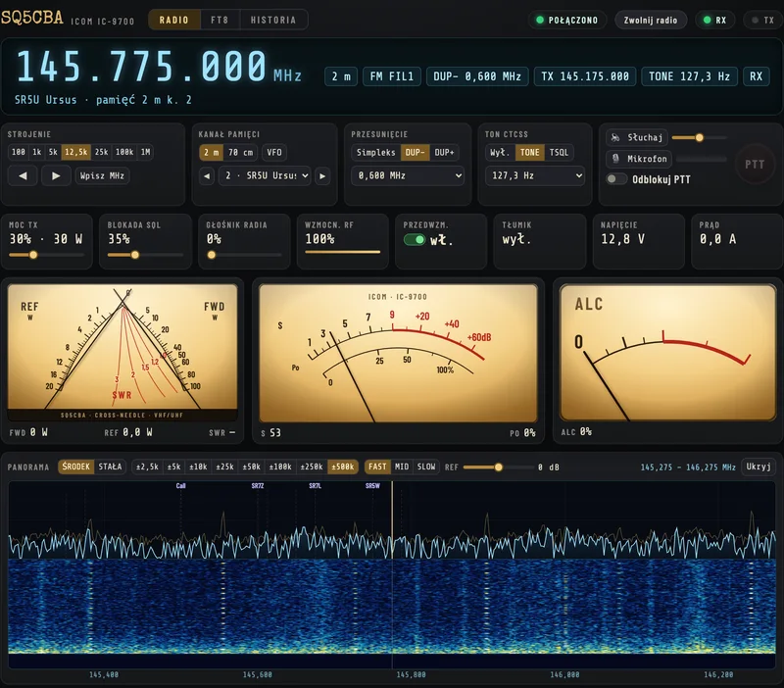Click the green POŁĄCZONO connection indicator
This screenshot has height=688, width=784.
tap(567, 20)
